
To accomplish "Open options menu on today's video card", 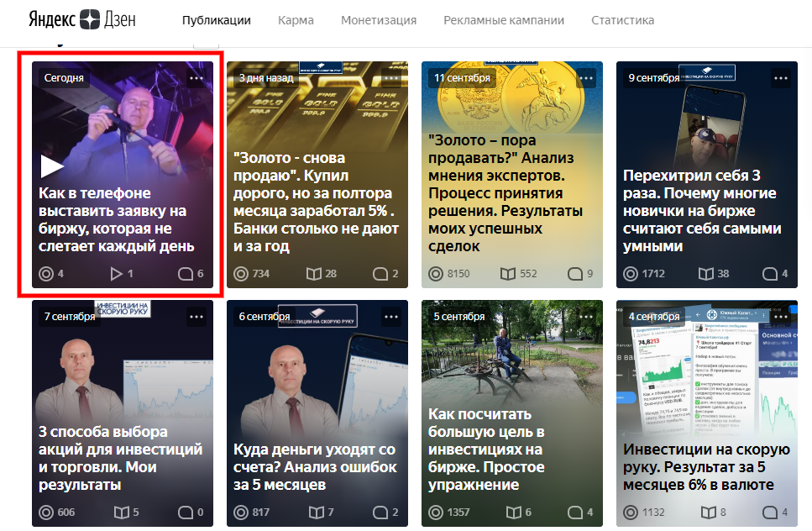I will pos(195,77).
